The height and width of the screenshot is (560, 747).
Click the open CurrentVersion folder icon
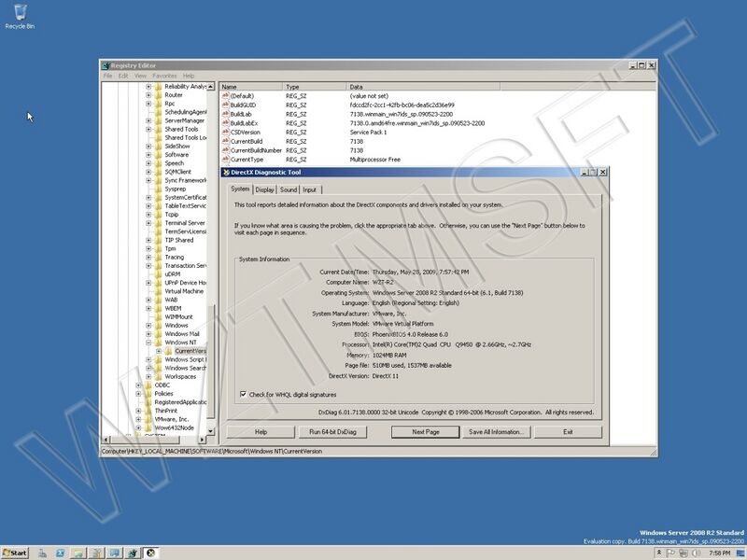[x=169, y=351]
